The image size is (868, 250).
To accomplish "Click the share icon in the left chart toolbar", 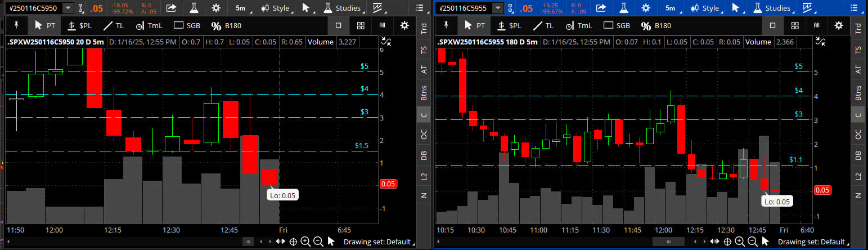I will 171,8.
